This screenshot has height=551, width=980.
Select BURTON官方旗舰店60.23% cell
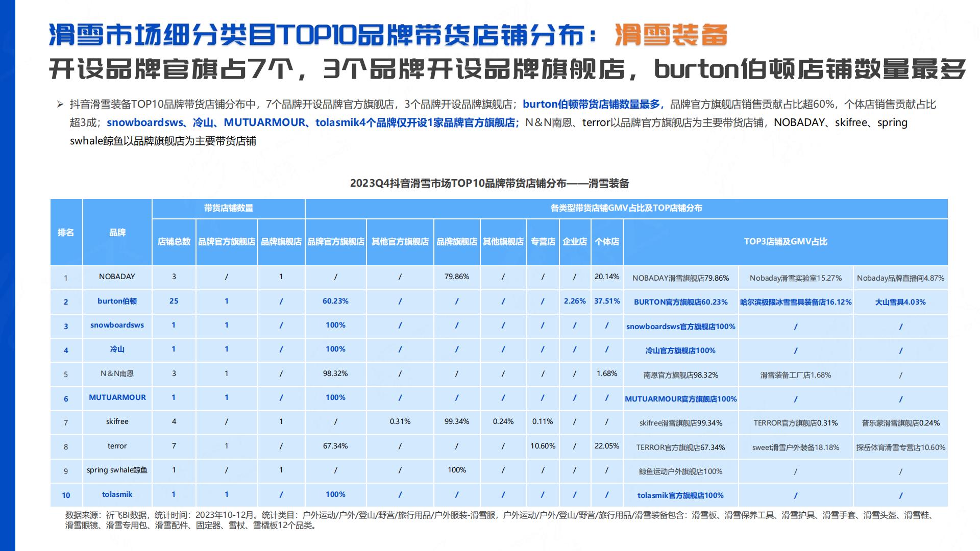tap(681, 302)
